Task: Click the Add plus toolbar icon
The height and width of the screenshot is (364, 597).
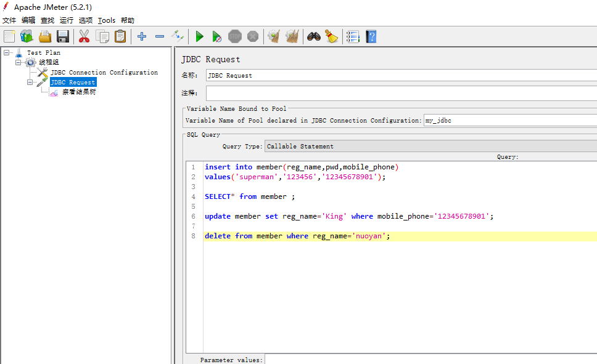Action: 142,36
